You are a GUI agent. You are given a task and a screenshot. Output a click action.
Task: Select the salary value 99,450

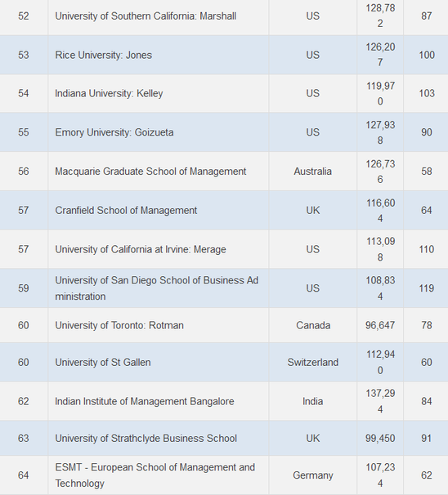[x=380, y=439]
